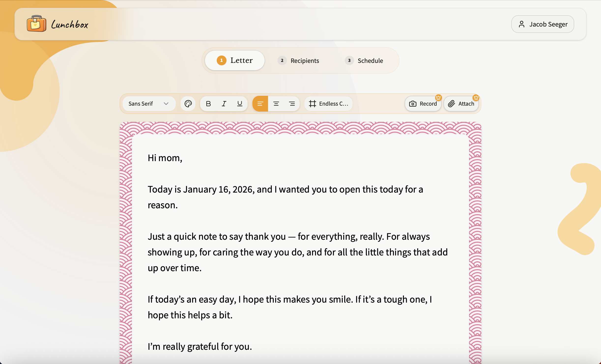601x364 pixels.
Task: Expand the font family selector chevron
Action: click(x=166, y=104)
